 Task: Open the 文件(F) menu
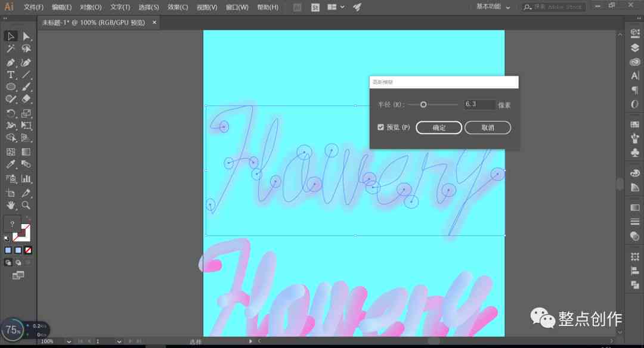point(33,7)
